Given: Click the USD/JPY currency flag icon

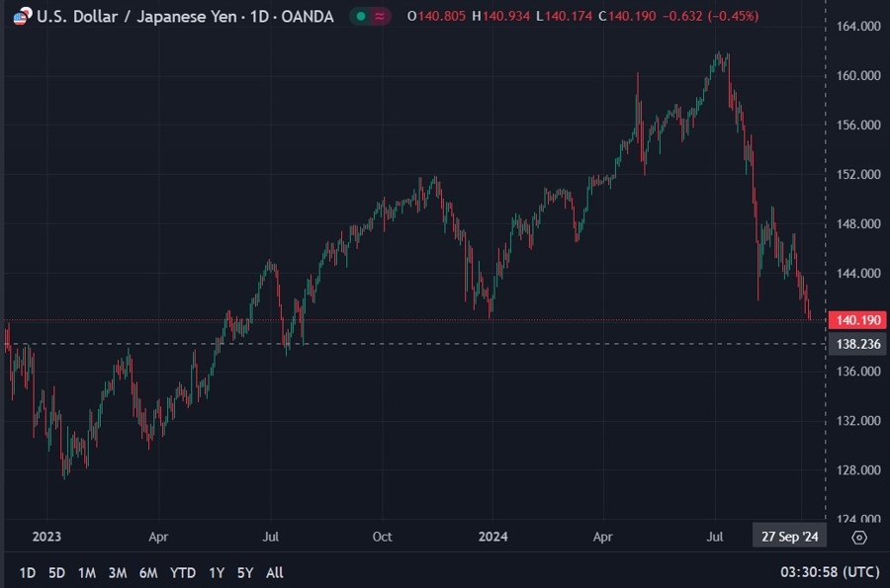Looking at the screenshot, I should point(21,17).
